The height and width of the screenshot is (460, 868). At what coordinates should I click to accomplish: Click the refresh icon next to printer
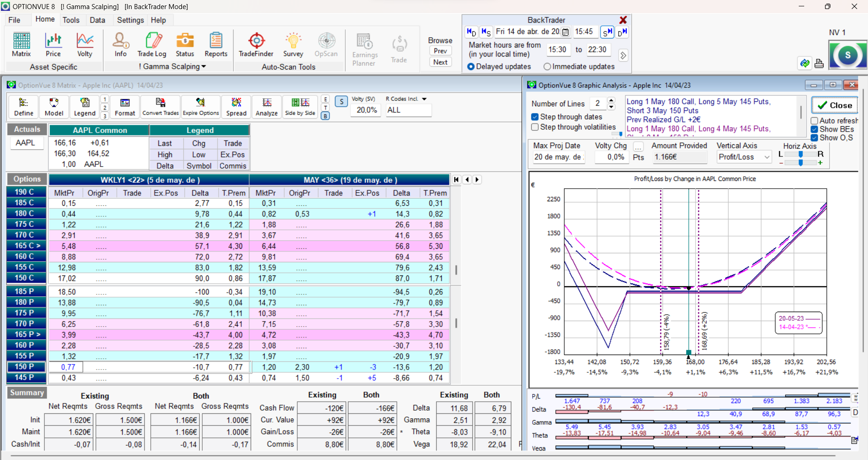pyautogui.click(x=805, y=63)
